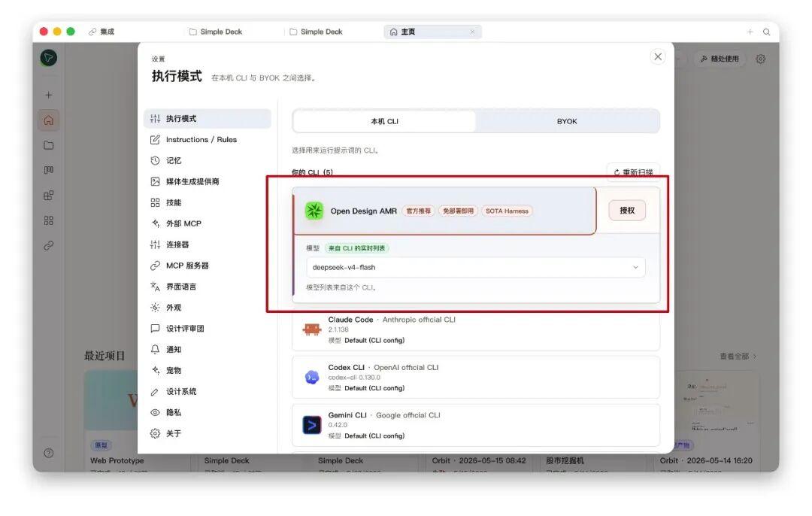Click the MCP 服务器 link icon
This screenshot has width=812, height=516.
[155, 266]
